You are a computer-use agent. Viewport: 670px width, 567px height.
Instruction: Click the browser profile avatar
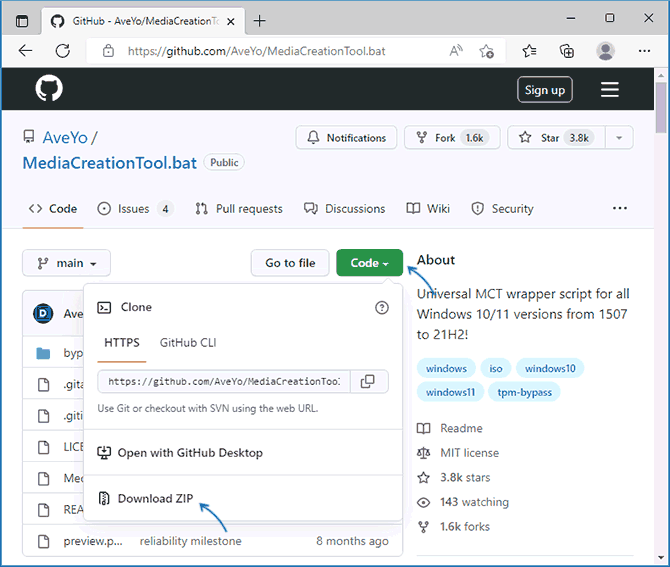click(605, 51)
